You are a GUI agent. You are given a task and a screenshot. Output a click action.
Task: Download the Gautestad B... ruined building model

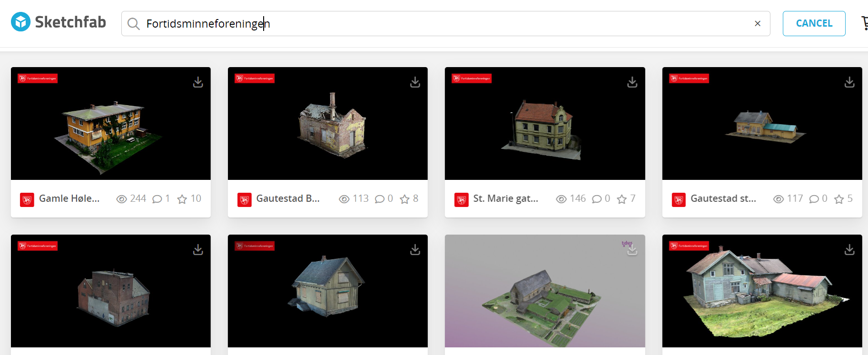[415, 82]
